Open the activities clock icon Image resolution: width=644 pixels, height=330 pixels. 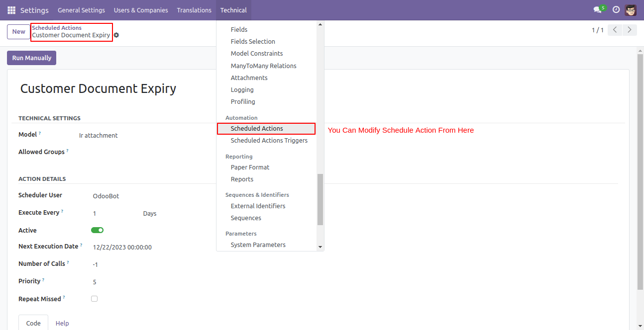tap(616, 10)
